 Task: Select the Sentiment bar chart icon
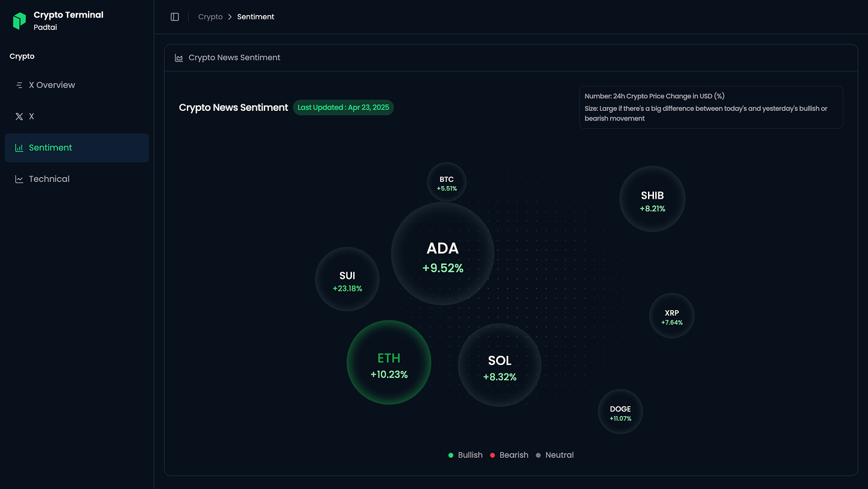tap(19, 148)
